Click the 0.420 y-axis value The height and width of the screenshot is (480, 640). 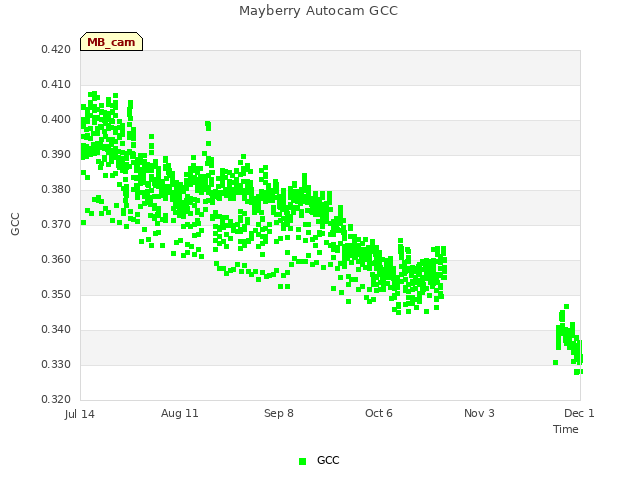(56, 50)
